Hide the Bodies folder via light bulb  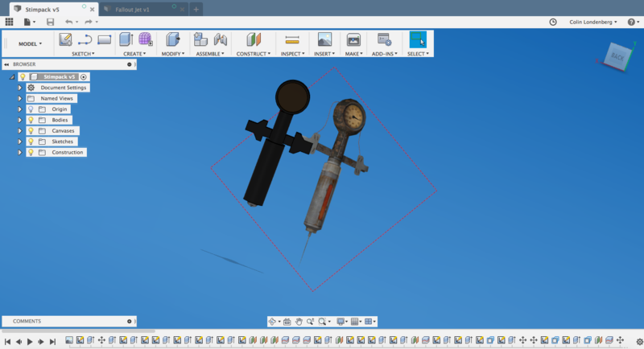(31, 120)
